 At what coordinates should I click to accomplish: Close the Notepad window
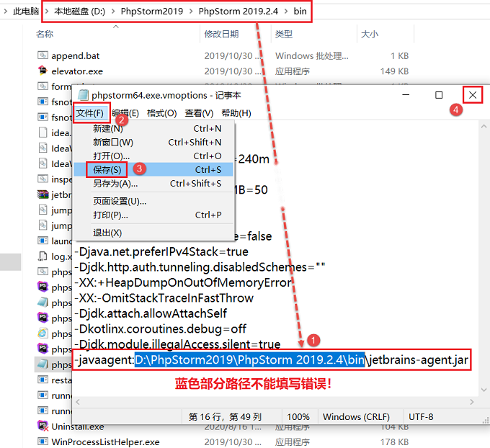point(473,95)
